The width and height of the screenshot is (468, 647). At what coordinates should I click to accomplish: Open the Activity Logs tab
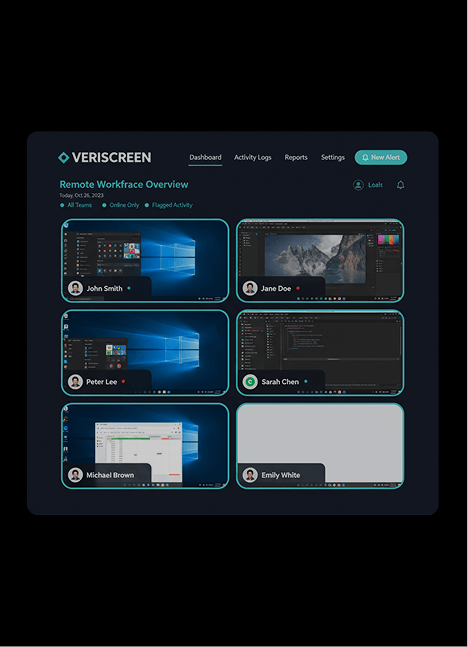tap(253, 157)
